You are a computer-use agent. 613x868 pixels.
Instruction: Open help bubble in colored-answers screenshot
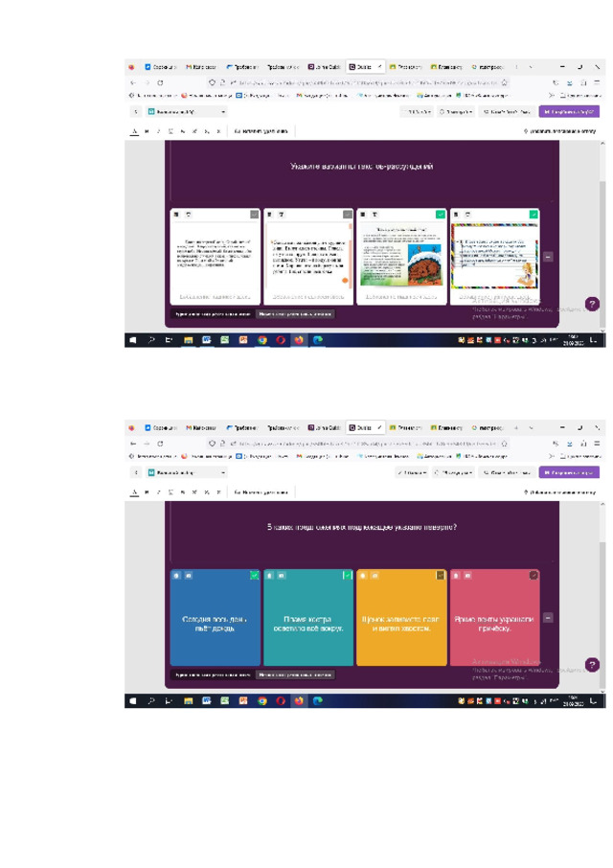[x=592, y=665]
